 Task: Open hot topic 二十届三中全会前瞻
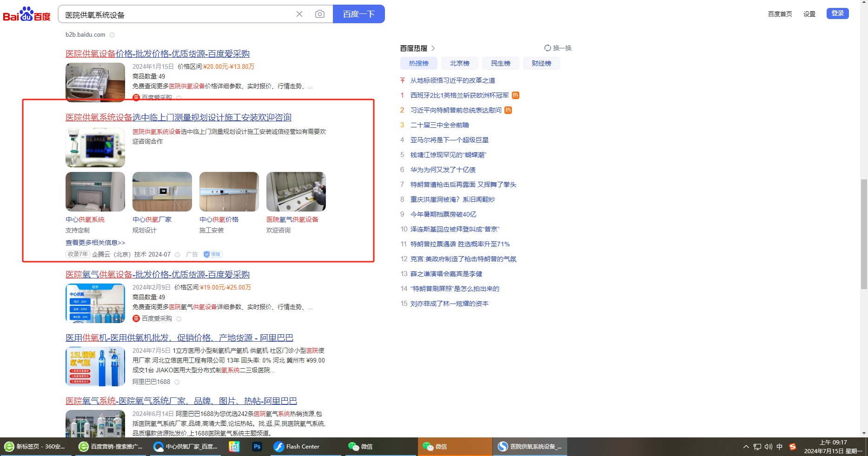tap(440, 125)
